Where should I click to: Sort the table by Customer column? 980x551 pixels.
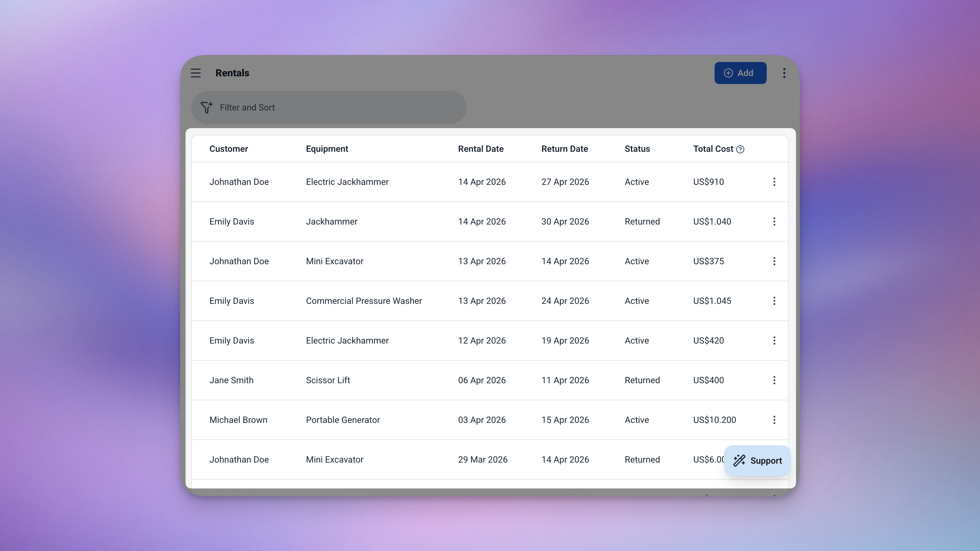point(228,149)
